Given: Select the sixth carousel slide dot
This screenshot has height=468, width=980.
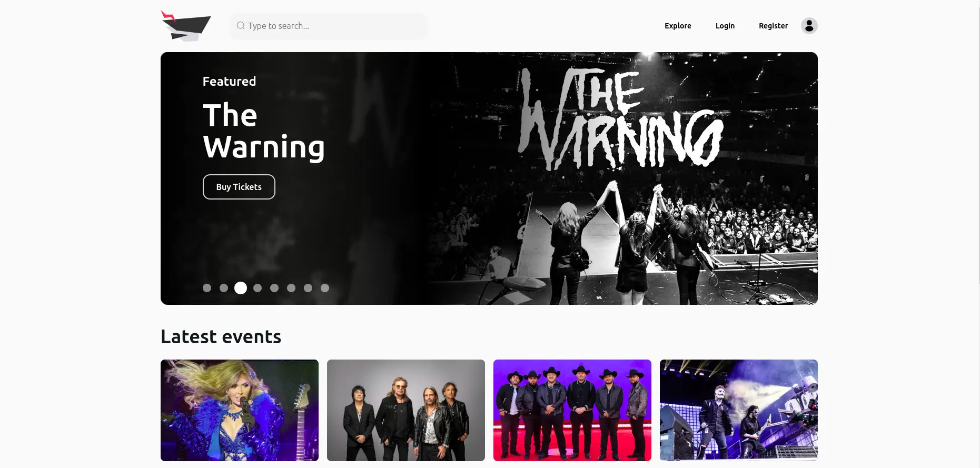Looking at the screenshot, I should click(291, 288).
